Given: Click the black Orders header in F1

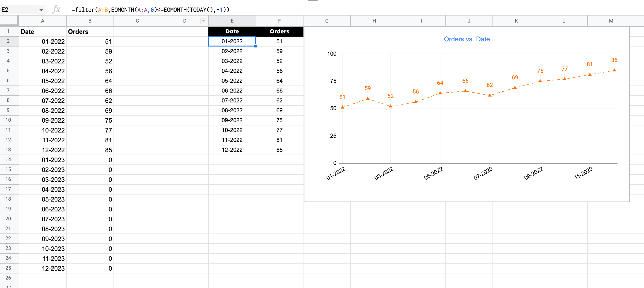Looking at the screenshot, I should click(x=280, y=31).
